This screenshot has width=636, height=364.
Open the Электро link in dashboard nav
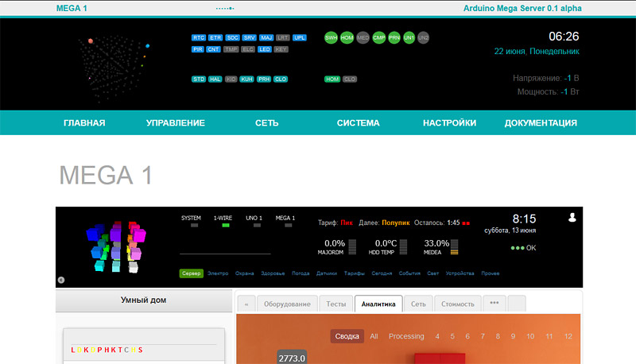coord(218,273)
